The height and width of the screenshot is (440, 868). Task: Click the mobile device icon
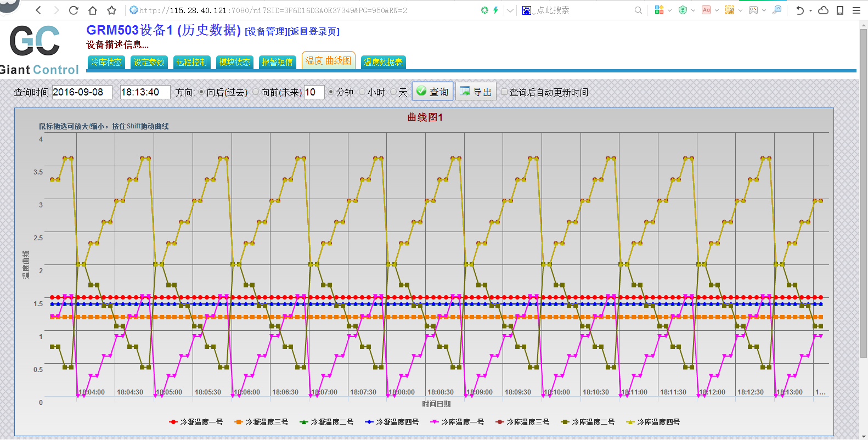(x=839, y=10)
